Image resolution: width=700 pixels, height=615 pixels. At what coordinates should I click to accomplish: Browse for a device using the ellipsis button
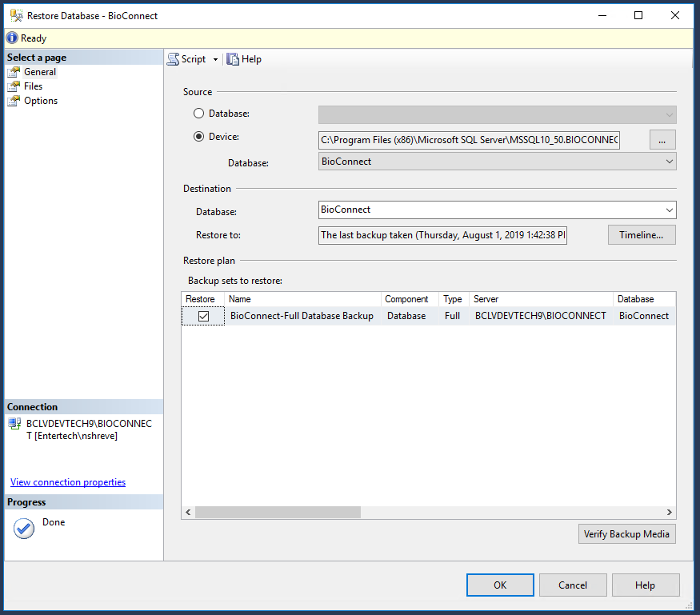tap(662, 139)
